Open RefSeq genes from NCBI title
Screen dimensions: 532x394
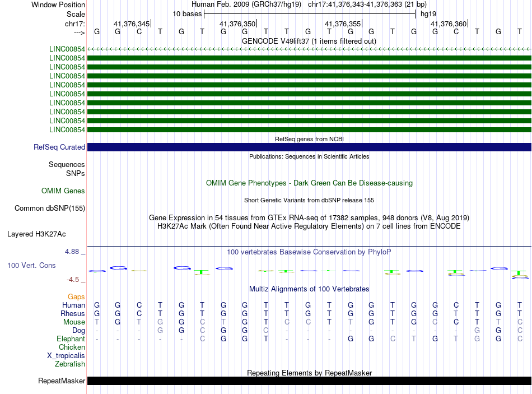309,139
